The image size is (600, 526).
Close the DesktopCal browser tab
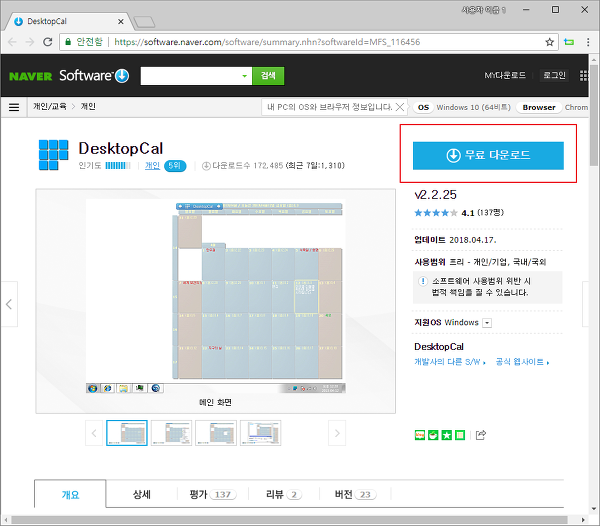pyautogui.click(x=121, y=21)
